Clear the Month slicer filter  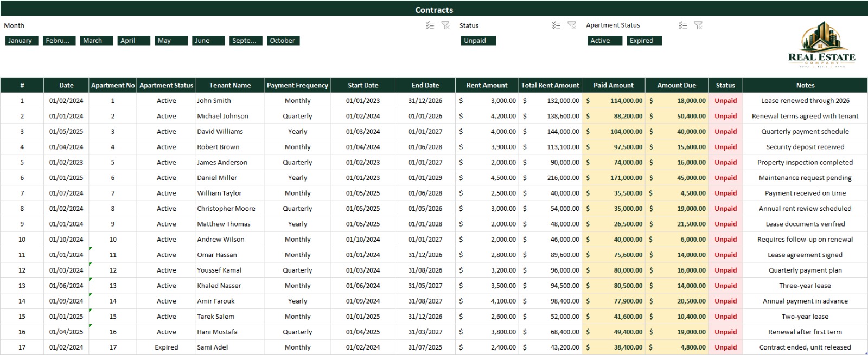(445, 25)
